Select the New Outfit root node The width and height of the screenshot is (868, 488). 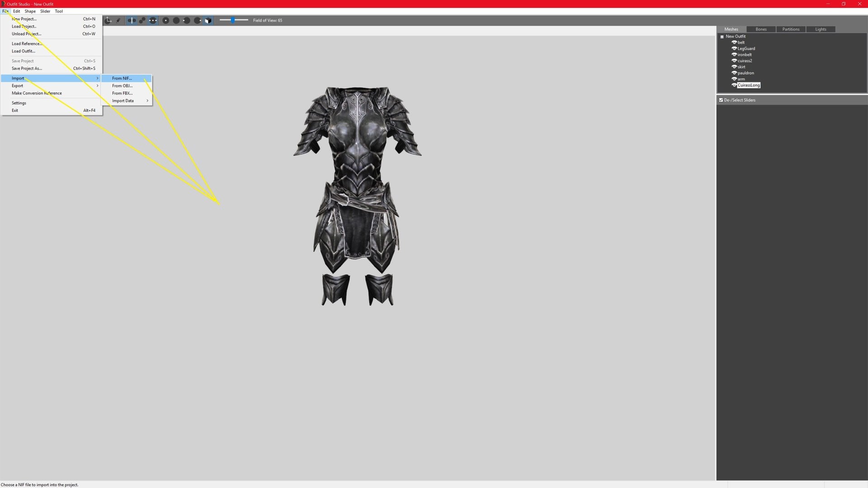[x=736, y=37]
